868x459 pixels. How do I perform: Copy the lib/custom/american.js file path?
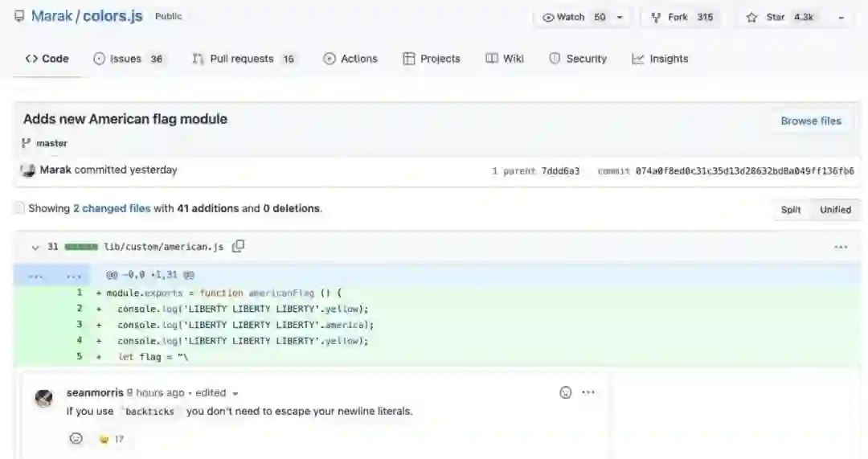238,247
